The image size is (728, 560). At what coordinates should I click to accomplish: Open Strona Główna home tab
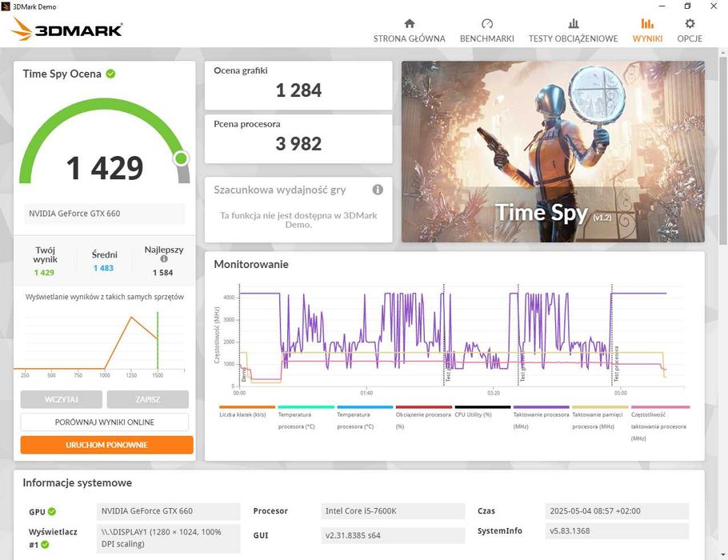tap(409, 30)
